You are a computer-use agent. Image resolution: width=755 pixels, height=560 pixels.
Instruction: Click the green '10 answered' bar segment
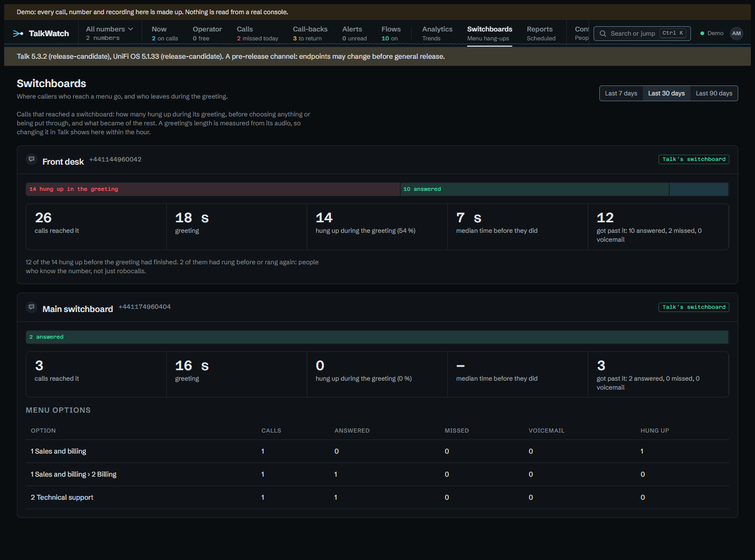[534, 189]
